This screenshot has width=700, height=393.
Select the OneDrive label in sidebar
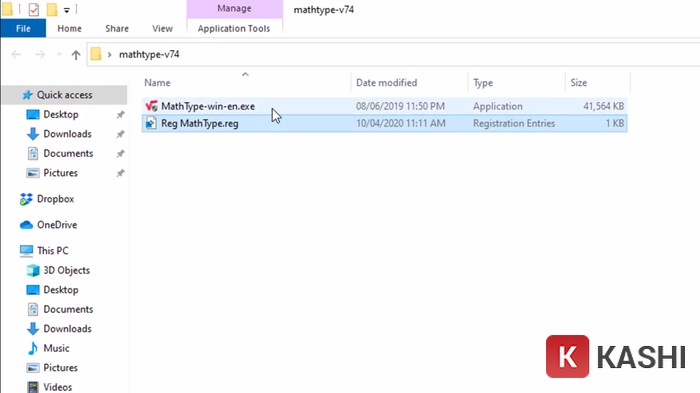pyautogui.click(x=57, y=225)
